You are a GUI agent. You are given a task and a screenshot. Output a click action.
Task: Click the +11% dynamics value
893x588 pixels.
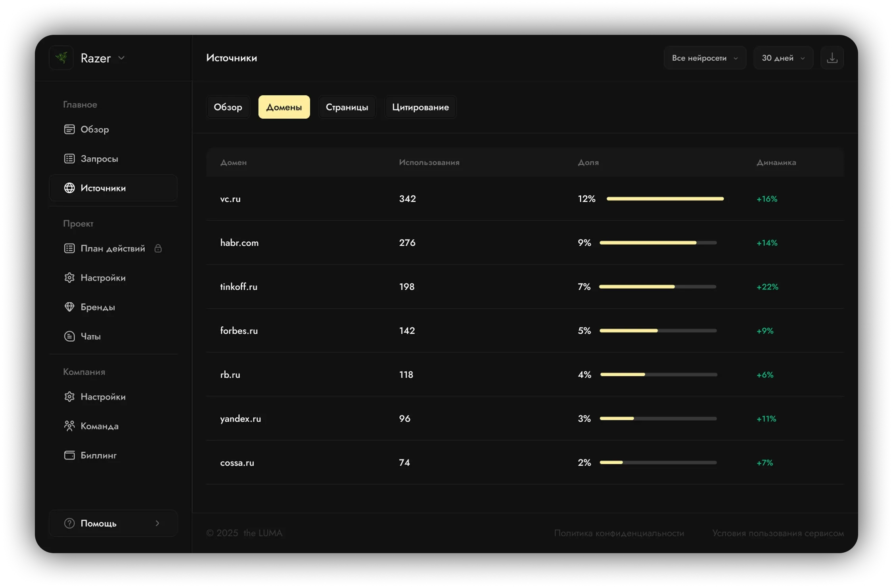pos(767,419)
